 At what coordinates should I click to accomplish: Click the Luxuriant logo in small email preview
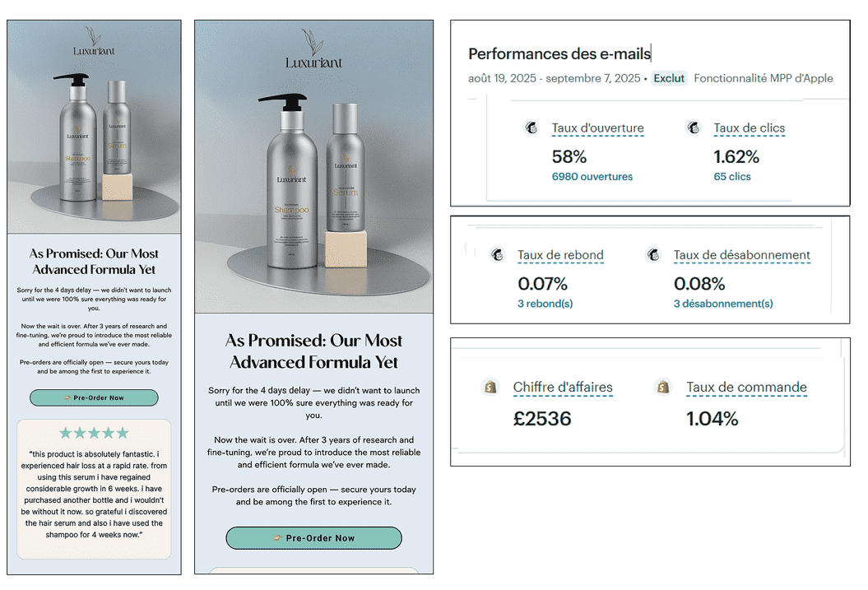(94, 41)
